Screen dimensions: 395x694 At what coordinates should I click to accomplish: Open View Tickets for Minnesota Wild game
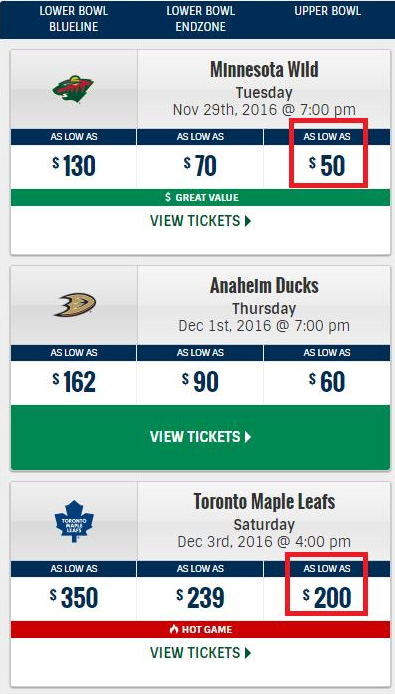pyautogui.click(x=201, y=221)
